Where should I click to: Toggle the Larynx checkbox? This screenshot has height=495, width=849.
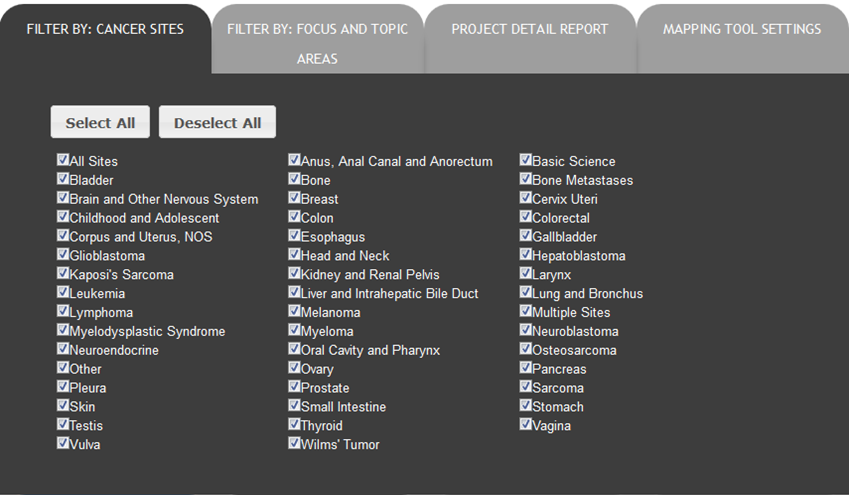tap(525, 273)
